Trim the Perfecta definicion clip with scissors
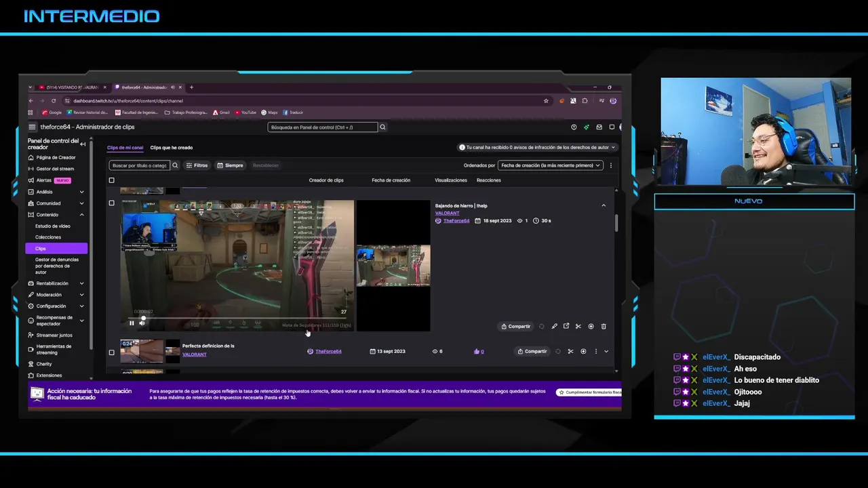The height and width of the screenshot is (488, 868). tap(570, 351)
